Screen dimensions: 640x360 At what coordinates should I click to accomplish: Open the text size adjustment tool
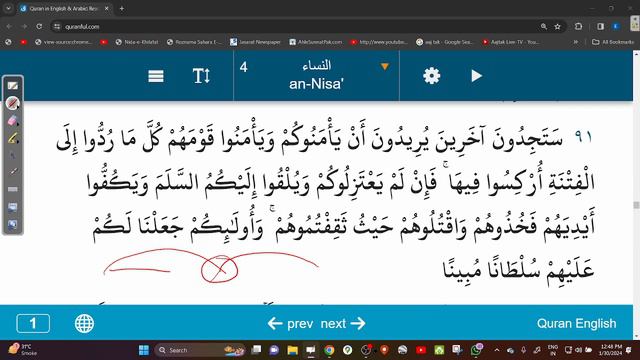pyautogui.click(x=201, y=76)
